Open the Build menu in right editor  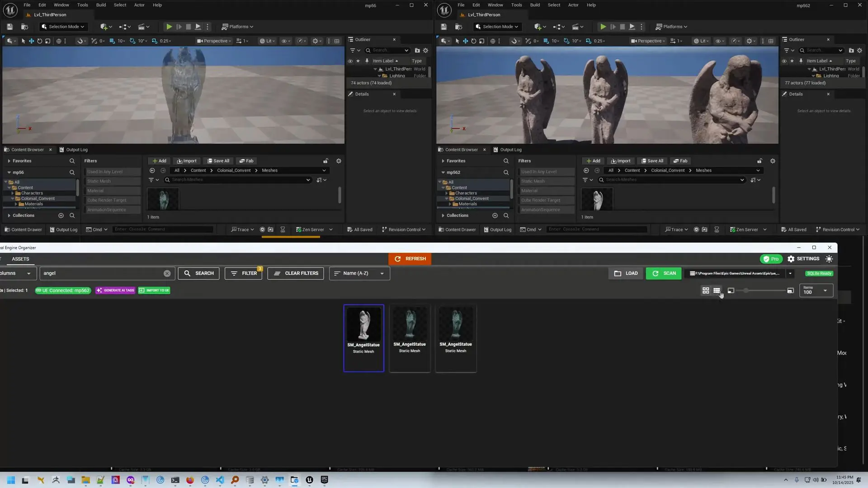pos(535,5)
